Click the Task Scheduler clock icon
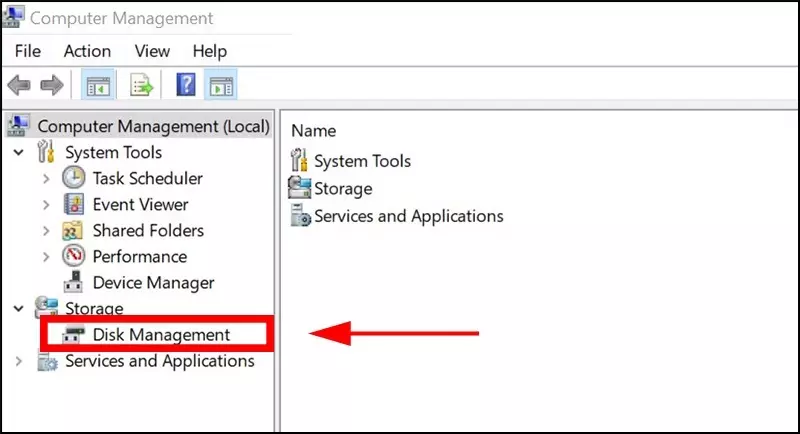Image resolution: width=800 pixels, height=434 pixels. (73, 178)
